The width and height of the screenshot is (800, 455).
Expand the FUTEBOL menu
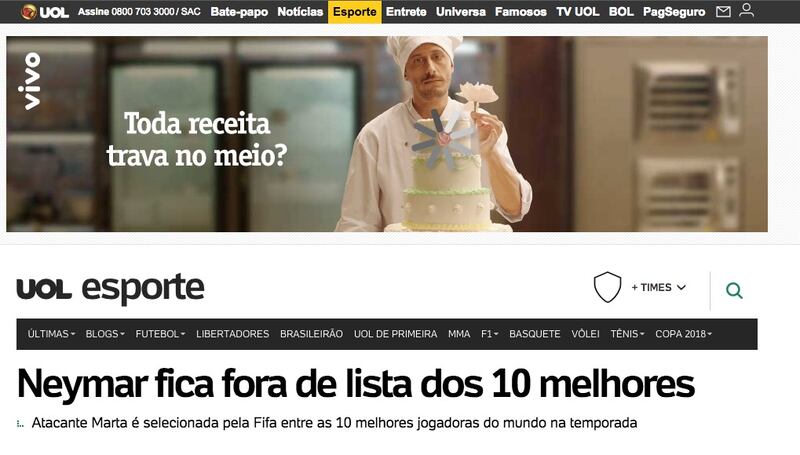(160, 334)
